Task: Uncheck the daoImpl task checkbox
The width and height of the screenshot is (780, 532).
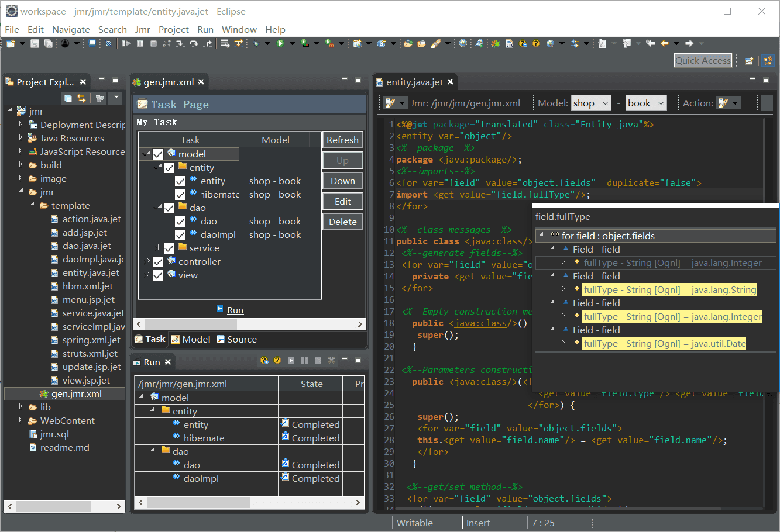Action: pos(180,235)
